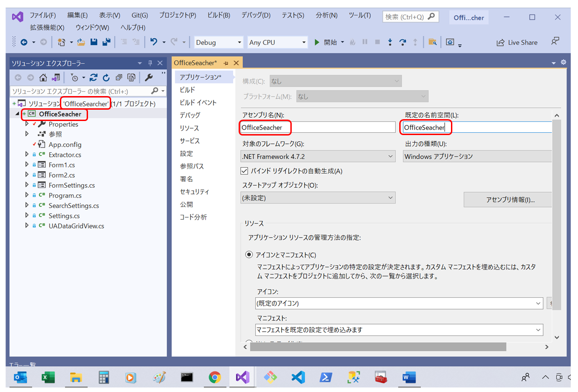Click Solution Explorer Home icon
This screenshot has height=392, width=578.
coord(43,77)
